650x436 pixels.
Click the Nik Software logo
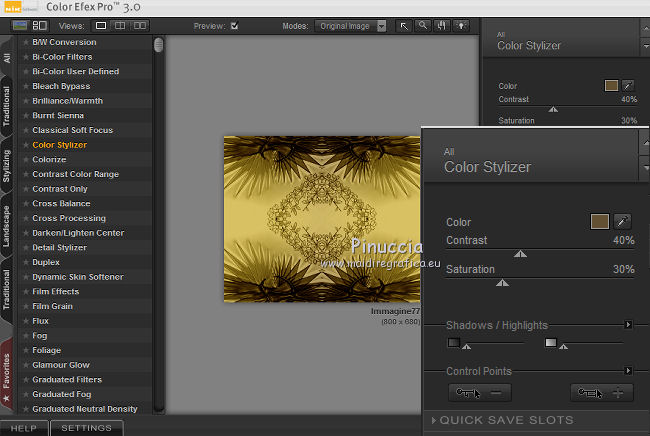tap(21, 7)
